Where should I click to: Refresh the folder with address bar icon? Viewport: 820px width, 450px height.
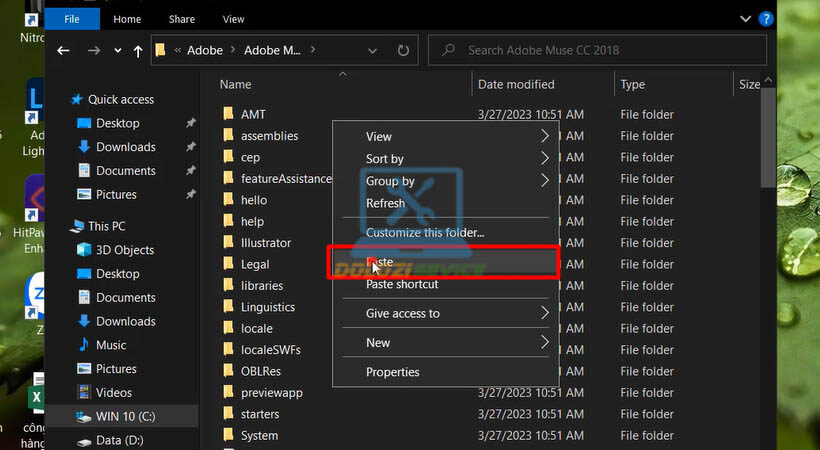[403, 50]
